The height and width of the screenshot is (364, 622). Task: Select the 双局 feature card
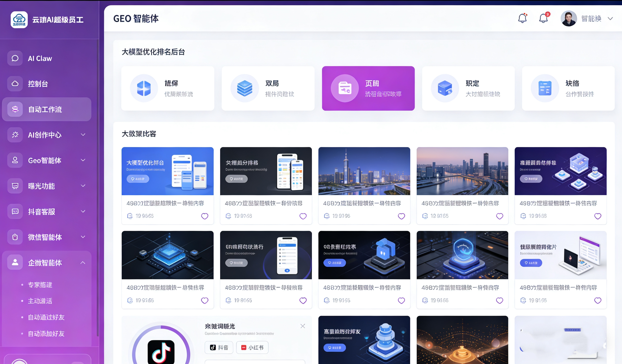[x=268, y=88]
